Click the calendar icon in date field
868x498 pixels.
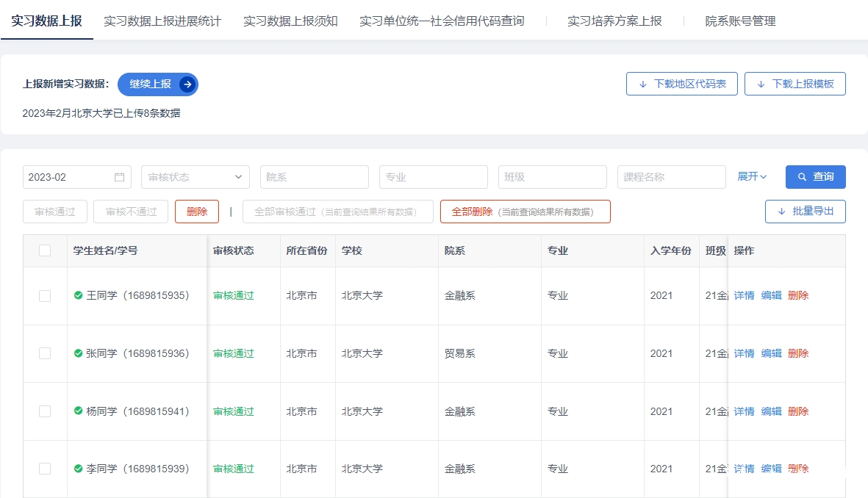119,177
